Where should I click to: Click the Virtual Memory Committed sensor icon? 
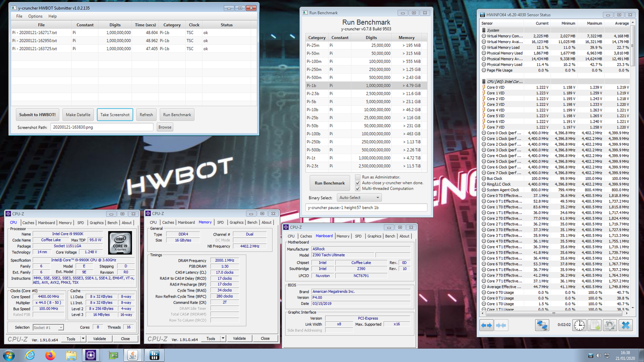(x=484, y=36)
